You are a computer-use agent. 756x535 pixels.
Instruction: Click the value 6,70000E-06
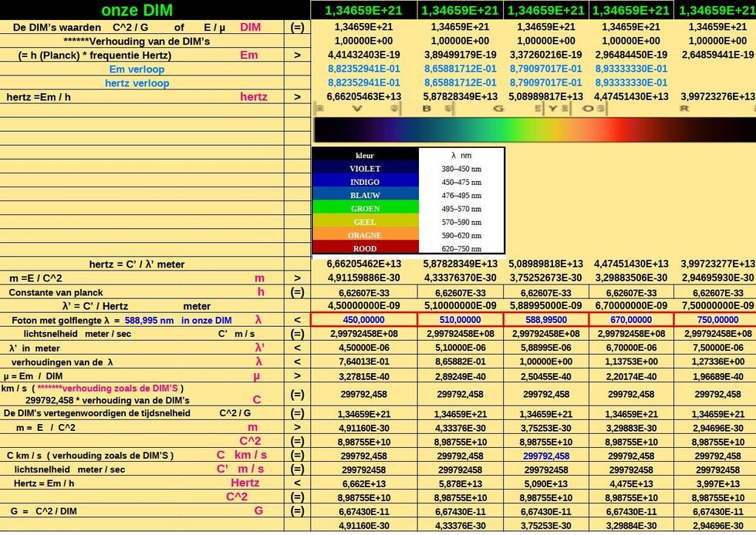(x=631, y=348)
